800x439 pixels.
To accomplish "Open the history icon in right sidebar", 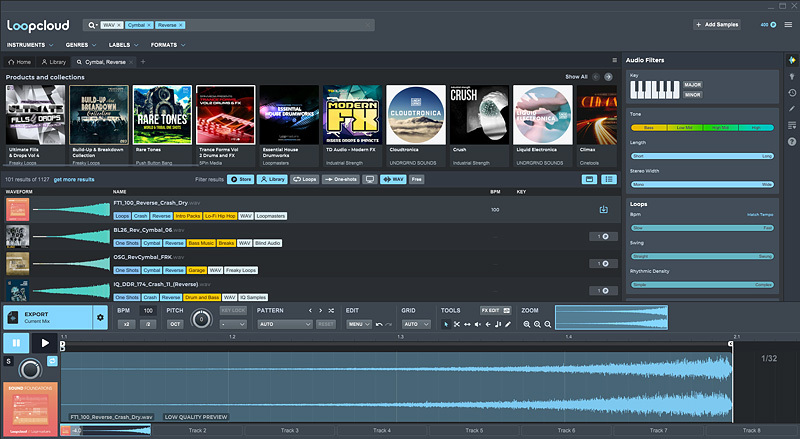I will (792, 91).
